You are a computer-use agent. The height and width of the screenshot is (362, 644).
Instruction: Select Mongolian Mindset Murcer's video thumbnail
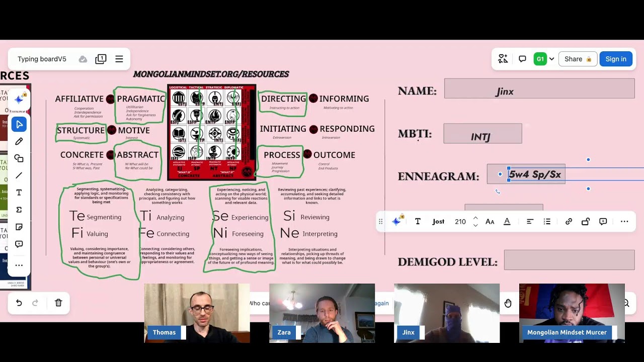pyautogui.click(x=572, y=313)
